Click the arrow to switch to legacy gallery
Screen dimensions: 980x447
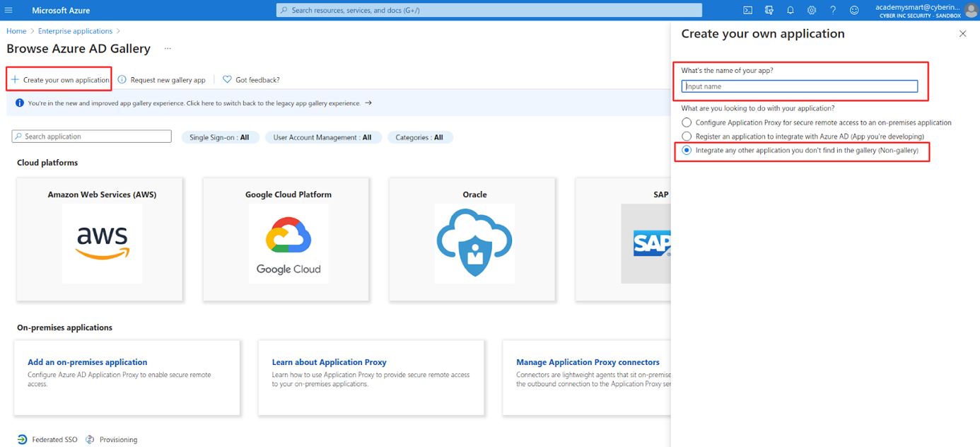[368, 103]
